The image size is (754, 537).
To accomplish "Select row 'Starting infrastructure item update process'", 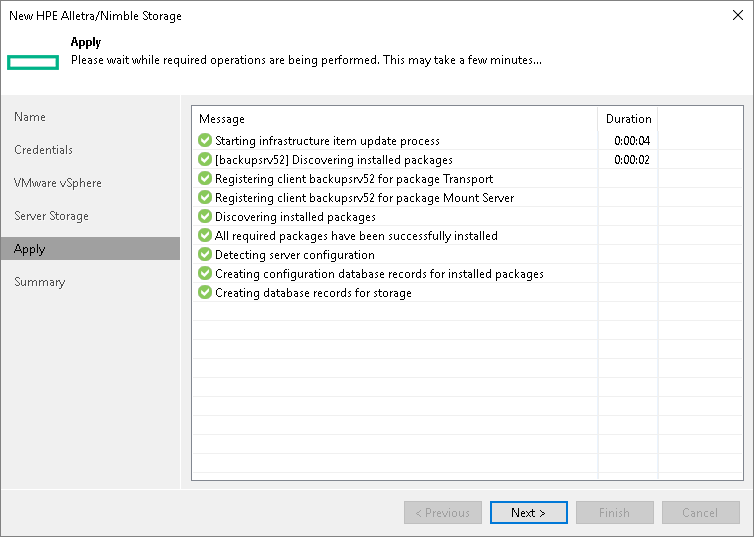I will (x=467, y=140).
